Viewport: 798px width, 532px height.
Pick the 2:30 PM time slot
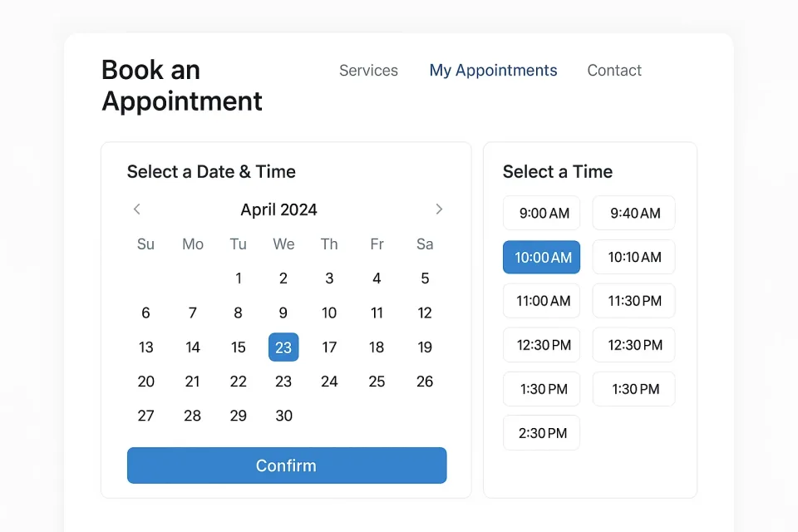(542, 433)
